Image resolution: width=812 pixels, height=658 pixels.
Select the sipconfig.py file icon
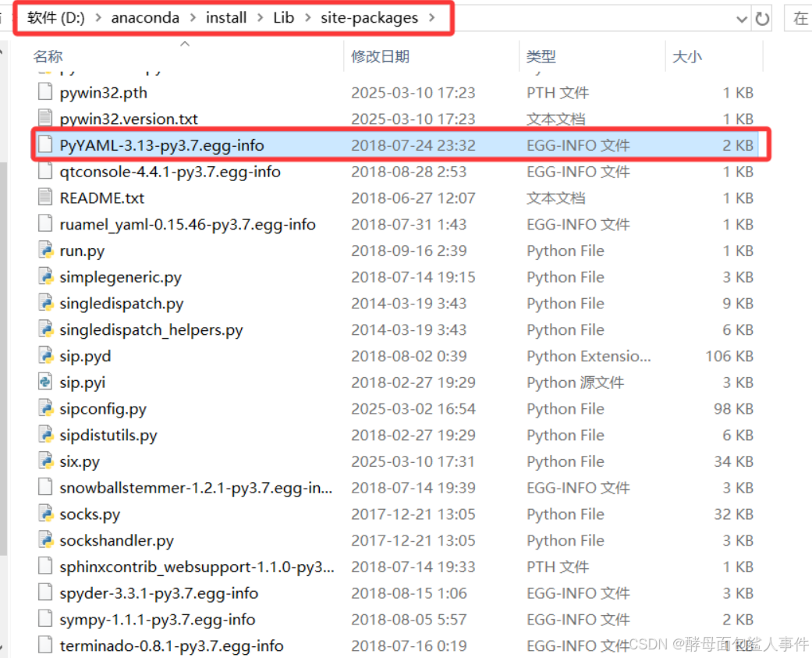44,408
